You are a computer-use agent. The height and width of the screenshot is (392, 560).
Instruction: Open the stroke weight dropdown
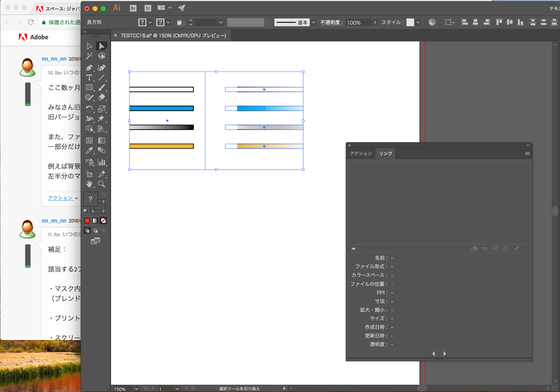(221, 23)
